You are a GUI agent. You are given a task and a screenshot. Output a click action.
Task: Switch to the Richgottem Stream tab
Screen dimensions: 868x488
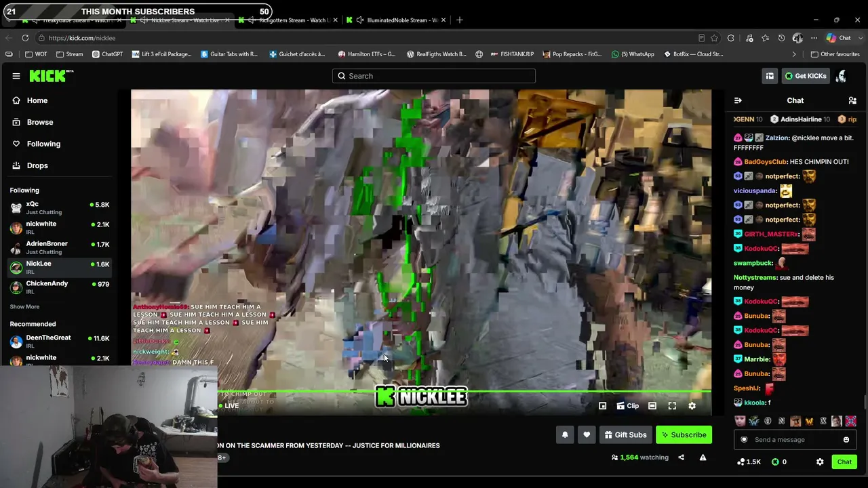click(289, 20)
